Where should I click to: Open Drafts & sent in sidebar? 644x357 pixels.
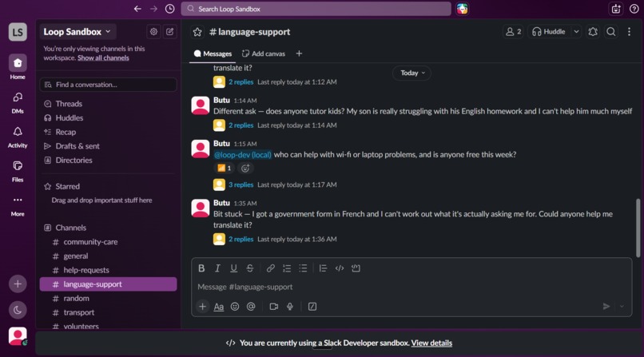(108, 146)
